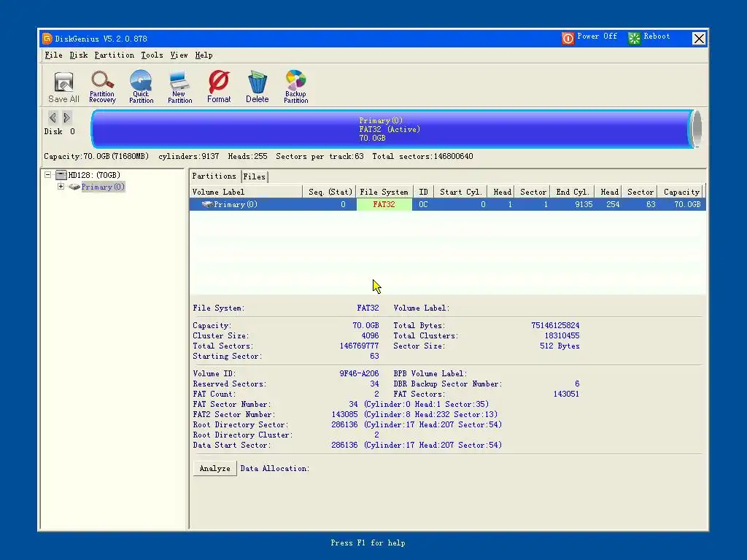
Task: Click Total Clusters value 18310455
Action: [x=562, y=335]
